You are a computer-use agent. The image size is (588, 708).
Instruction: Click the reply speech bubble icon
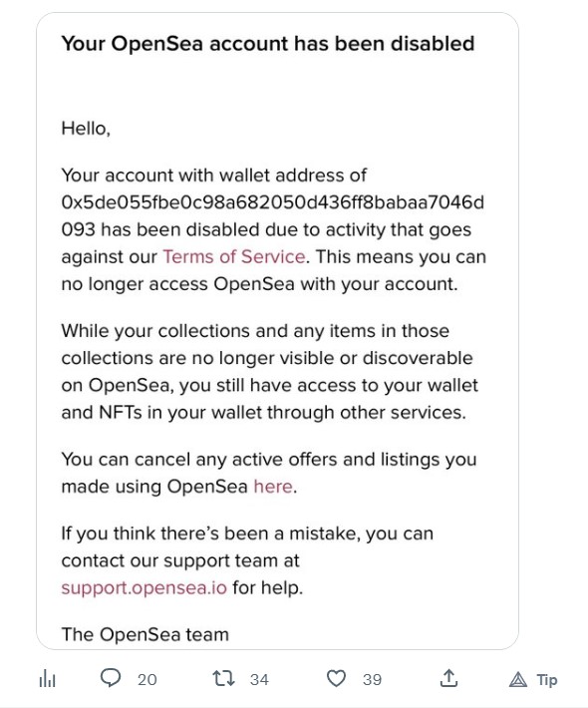click(x=110, y=678)
